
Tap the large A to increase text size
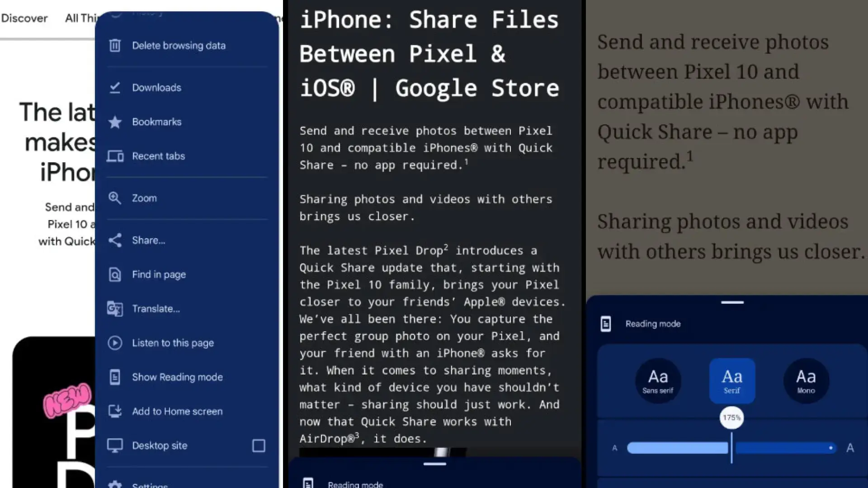(x=850, y=448)
